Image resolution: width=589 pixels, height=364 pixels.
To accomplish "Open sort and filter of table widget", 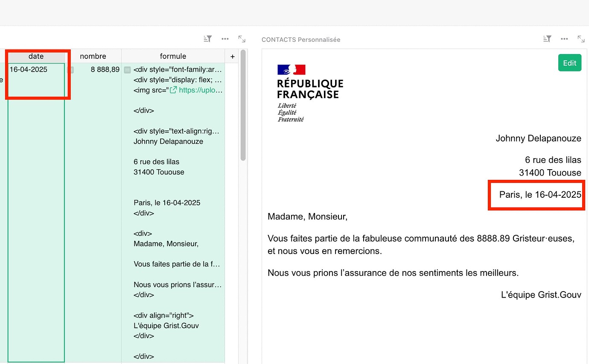I will point(208,39).
